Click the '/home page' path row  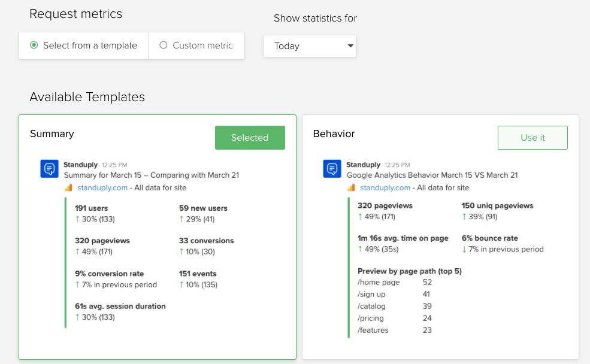[379, 282]
